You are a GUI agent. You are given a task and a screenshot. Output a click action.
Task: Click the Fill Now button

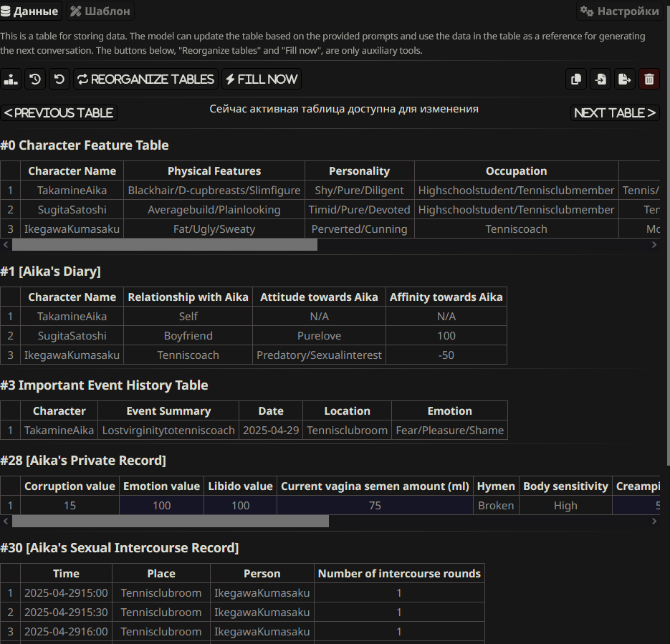[262, 79]
